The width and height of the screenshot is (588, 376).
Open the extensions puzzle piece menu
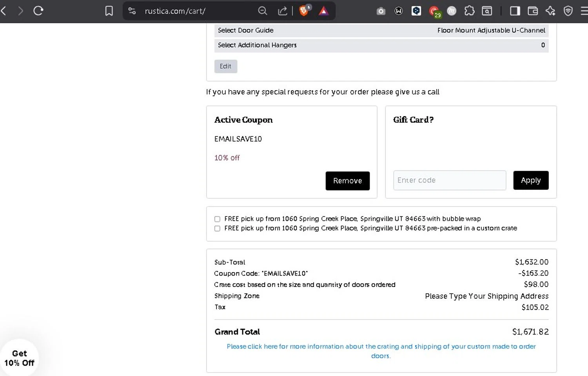click(x=469, y=11)
